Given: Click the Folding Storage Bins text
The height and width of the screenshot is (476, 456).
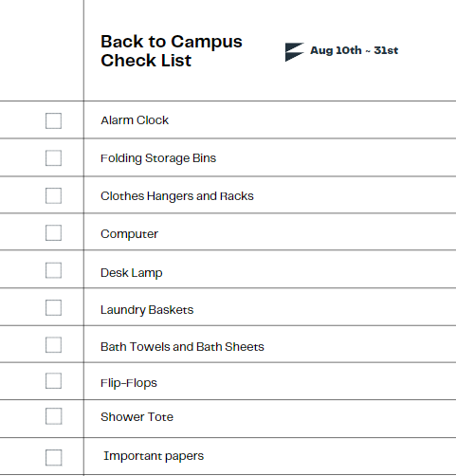Looking at the screenshot, I should 158,158.
